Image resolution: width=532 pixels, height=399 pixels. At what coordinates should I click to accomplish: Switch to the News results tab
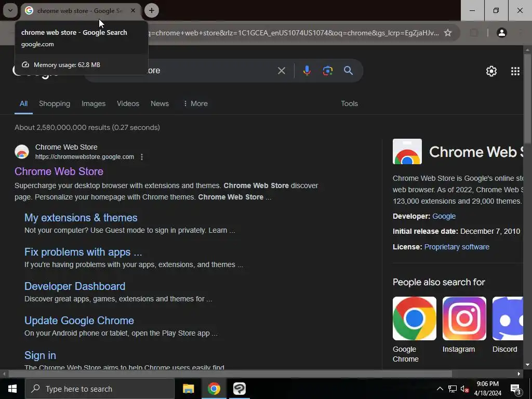pos(159,104)
